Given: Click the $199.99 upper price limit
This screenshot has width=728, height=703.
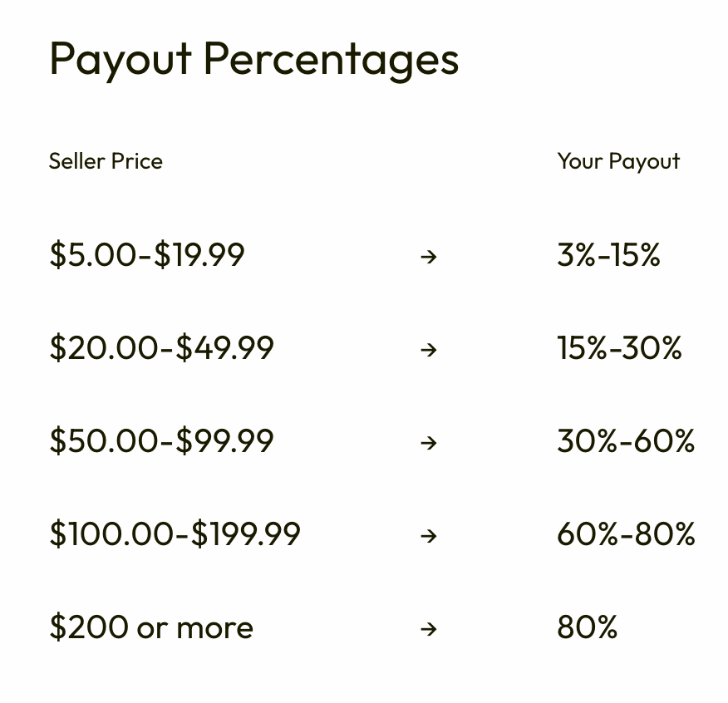Looking at the screenshot, I should (246, 534).
